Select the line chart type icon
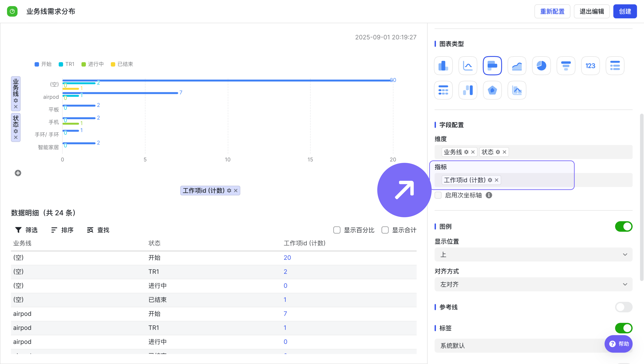This screenshot has width=644, height=364. click(x=468, y=66)
